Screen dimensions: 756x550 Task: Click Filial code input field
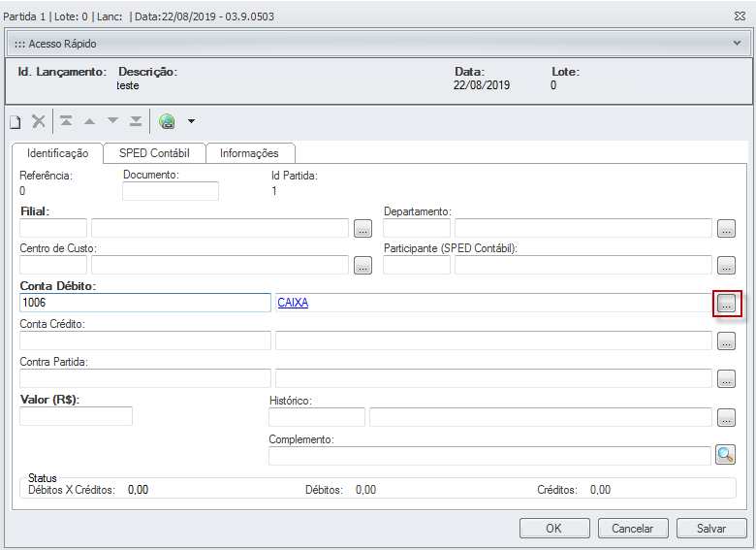click(53, 228)
